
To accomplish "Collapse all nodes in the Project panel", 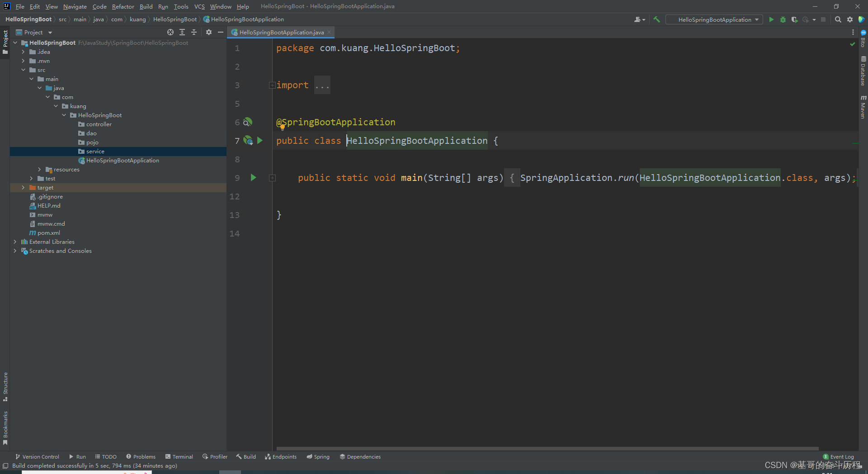I will (194, 32).
